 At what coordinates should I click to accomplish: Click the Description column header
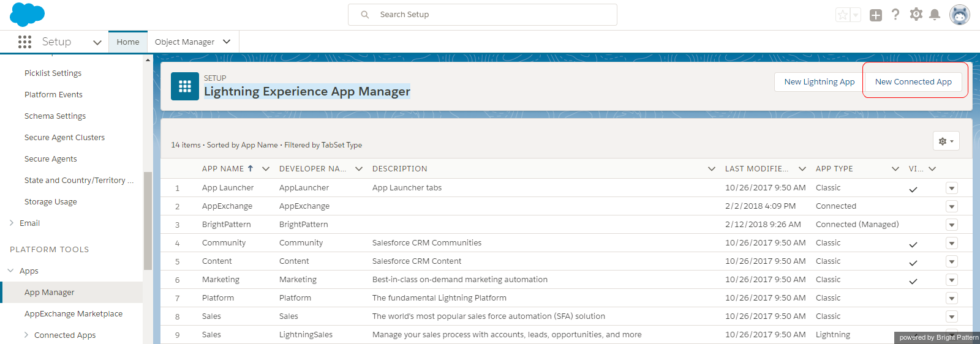click(x=400, y=168)
